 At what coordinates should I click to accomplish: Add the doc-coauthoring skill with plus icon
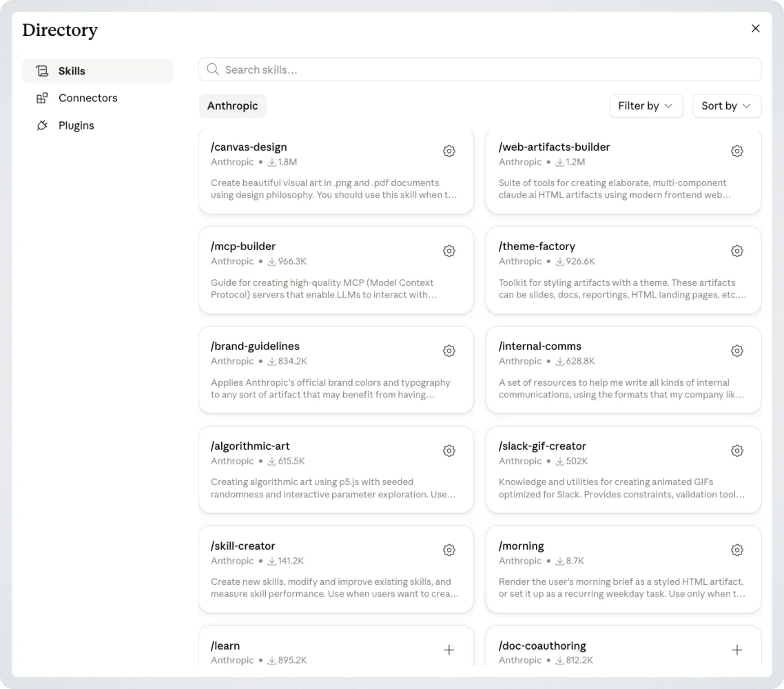tap(737, 650)
